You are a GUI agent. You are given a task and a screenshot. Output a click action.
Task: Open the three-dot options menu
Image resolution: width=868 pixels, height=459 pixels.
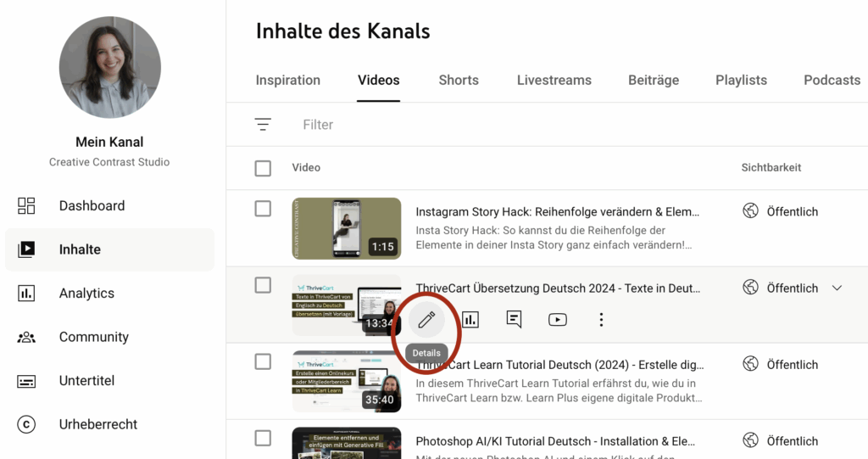(601, 320)
